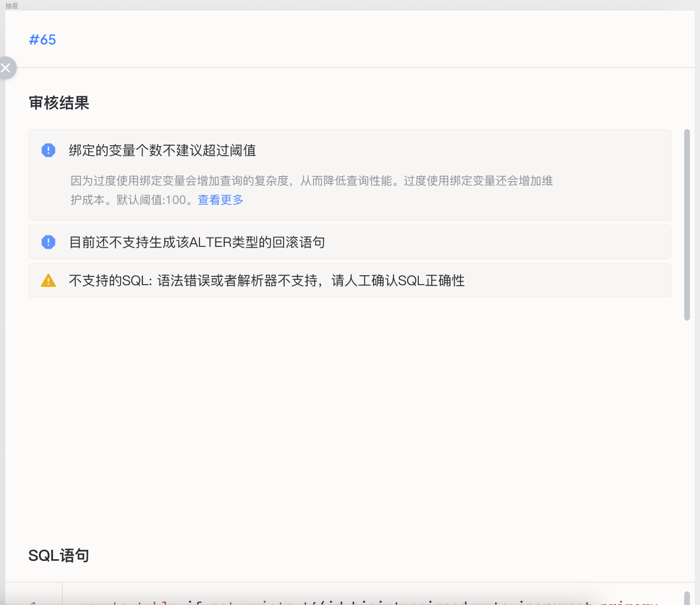Image resolution: width=700 pixels, height=605 pixels.
Task: Select the audit row mentioning ALTER rollback statements
Action: (349, 242)
